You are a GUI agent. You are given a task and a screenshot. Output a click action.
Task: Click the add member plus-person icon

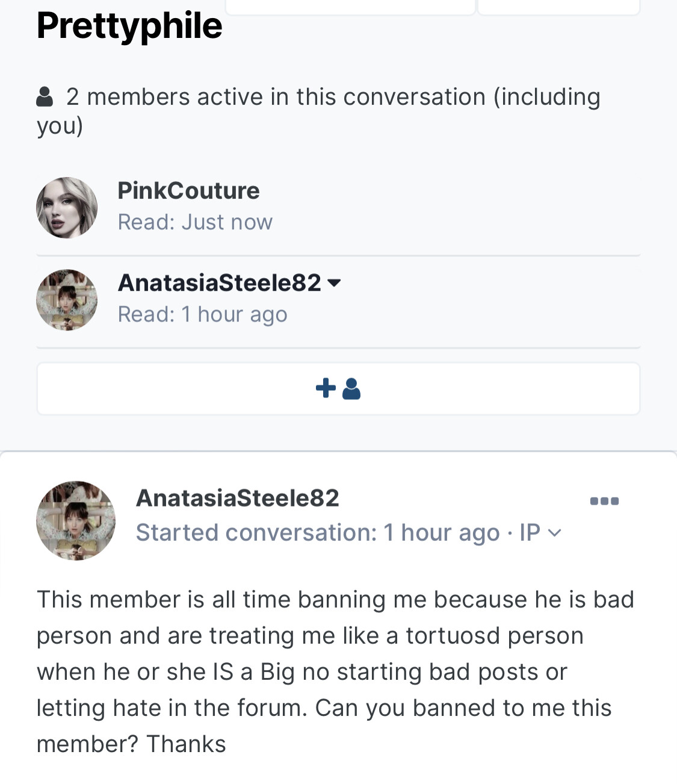click(338, 388)
